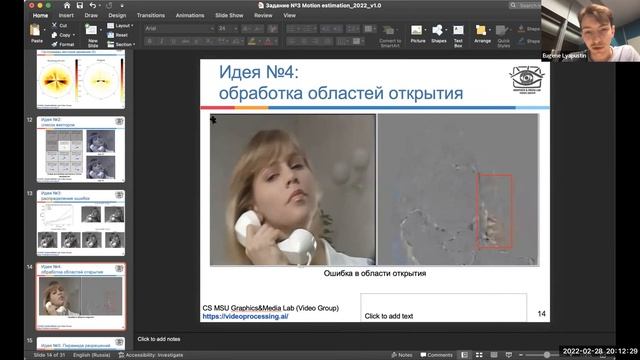The width and height of the screenshot is (640, 360).
Task: Switch to Normal view in status bar
Action: coord(464,355)
